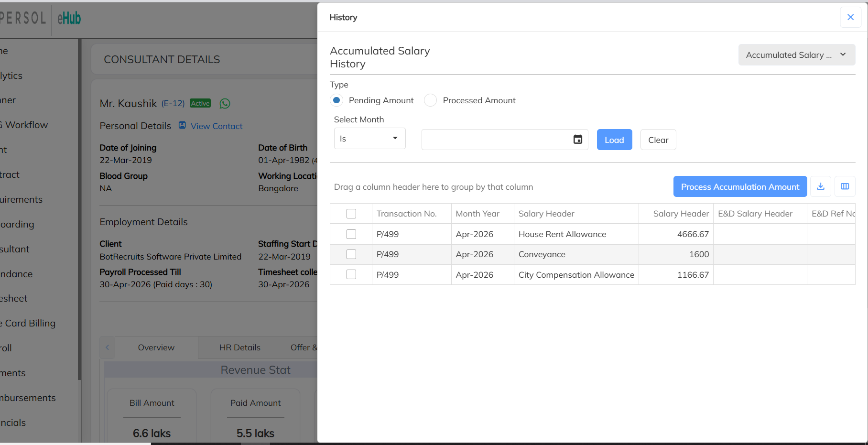Viewport: 868px width, 445px height.
Task: Sort by the Month Year column header
Action: [477, 214]
